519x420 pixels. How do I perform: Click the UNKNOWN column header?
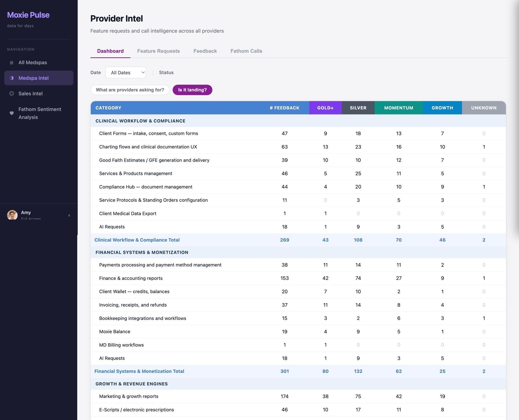click(484, 108)
